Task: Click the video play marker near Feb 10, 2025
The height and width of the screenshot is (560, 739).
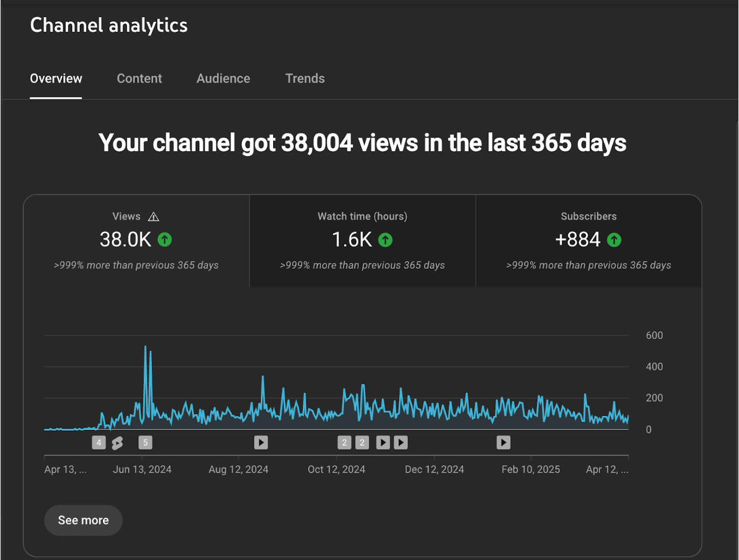Action: (503, 442)
